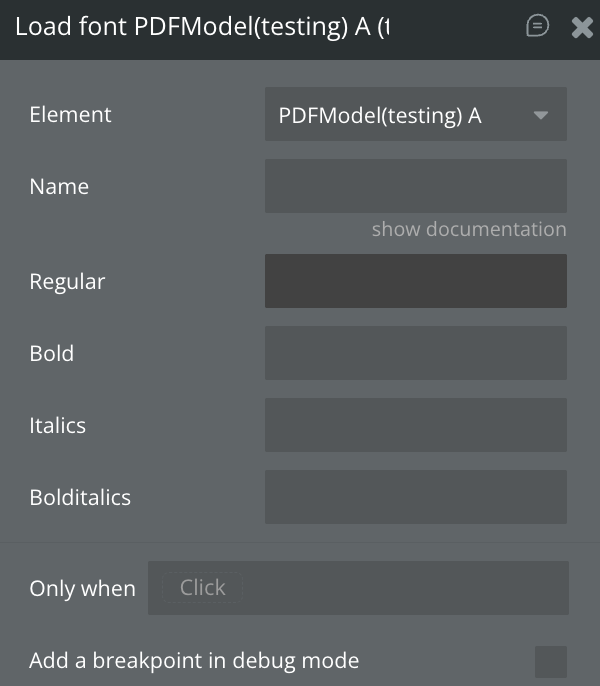Enable the debug mode breakpoint checkbox
600x686 pixels.
[550, 661]
